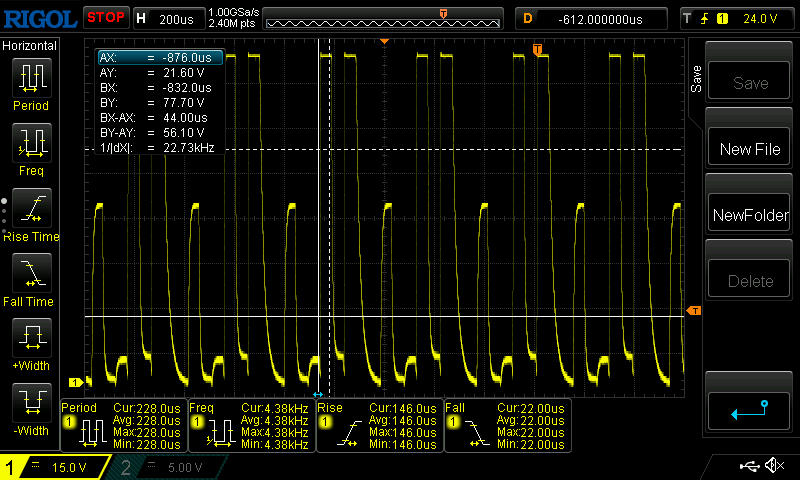
Task: Open the Horizontal measurement menu header
Action: (x=30, y=45)
